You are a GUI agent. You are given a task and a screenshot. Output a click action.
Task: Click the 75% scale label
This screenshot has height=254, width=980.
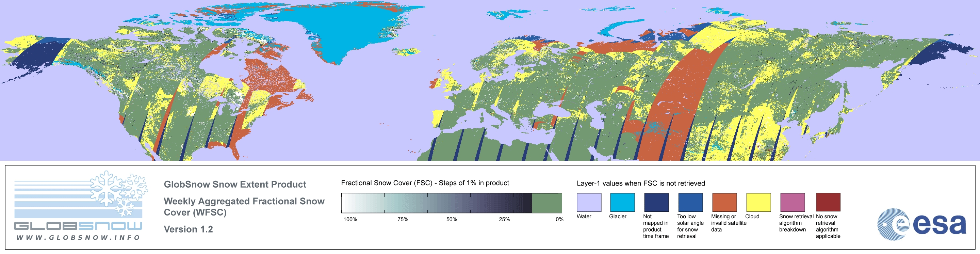click(x=403, y=219)
